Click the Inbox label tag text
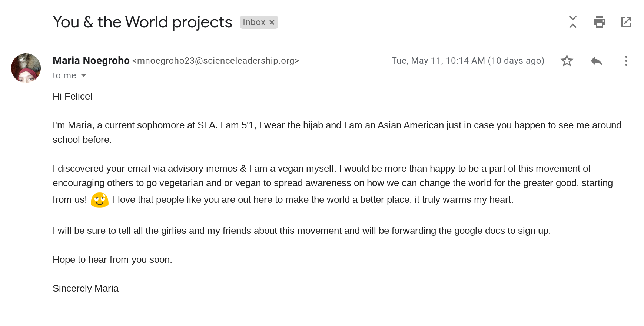This screenshot has height=326, width=644. pos(254,22)
